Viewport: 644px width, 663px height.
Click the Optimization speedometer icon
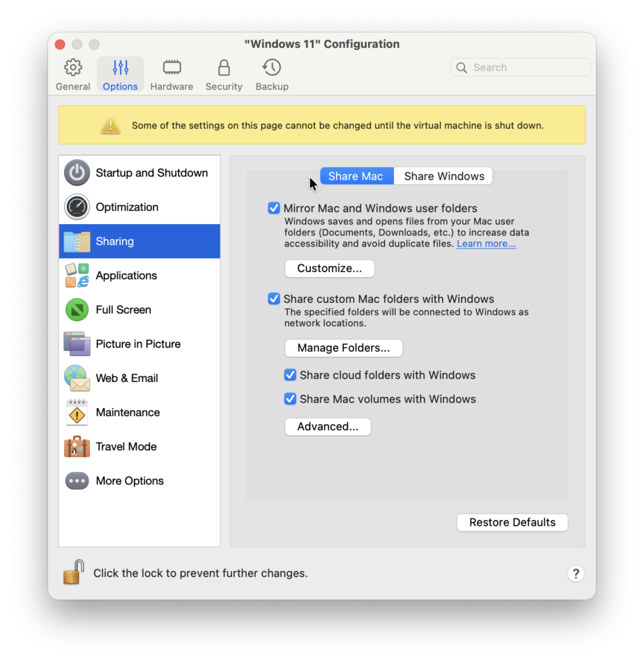pos(77,207)
